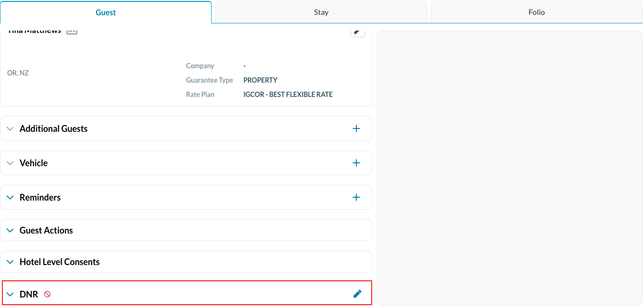Select the active Guest tab

(106, 12)
